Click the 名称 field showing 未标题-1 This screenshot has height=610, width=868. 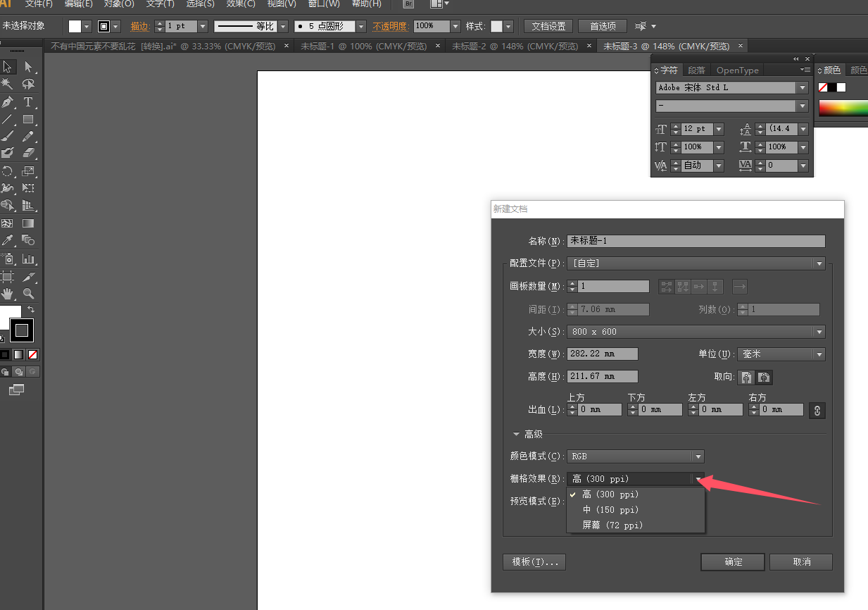[696, 241]
